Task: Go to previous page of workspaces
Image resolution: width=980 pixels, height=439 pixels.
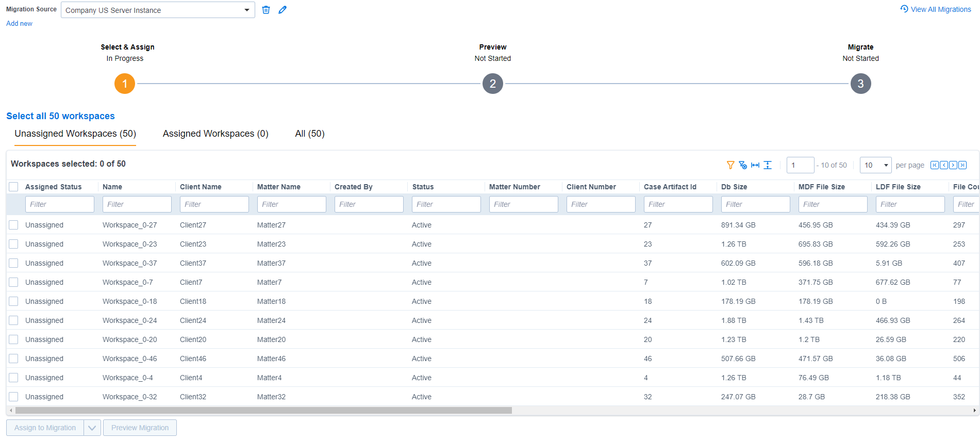Action: pyautogui.click(x=944, y=165)
